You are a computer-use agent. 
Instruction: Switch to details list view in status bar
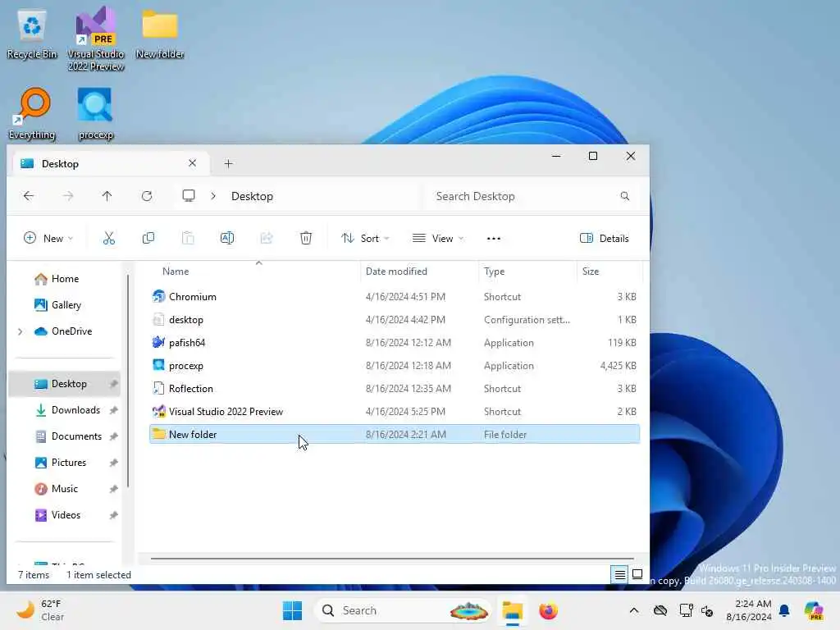620,575
